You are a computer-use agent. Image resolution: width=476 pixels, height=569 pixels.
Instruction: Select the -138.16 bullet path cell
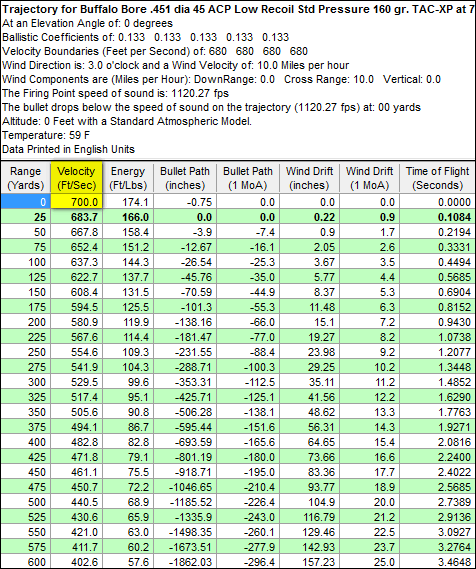(x=185, y=322)
